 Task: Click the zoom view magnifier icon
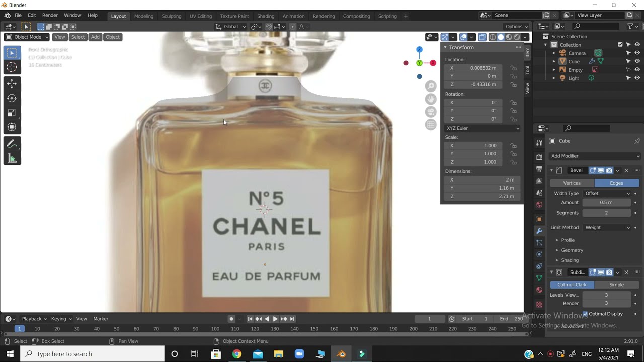point(431,86)
